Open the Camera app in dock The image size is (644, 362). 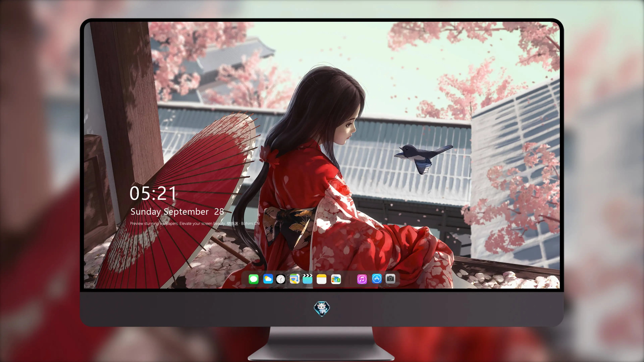(390, 279)
